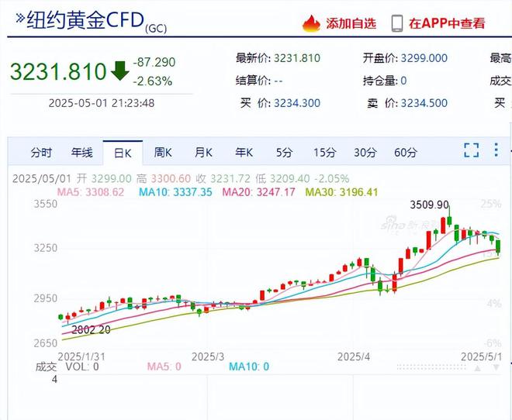Image resolution: width=512 pixels, height=420 pixels.
Task: Click the large price 3231.810
Action: (58, 71)
